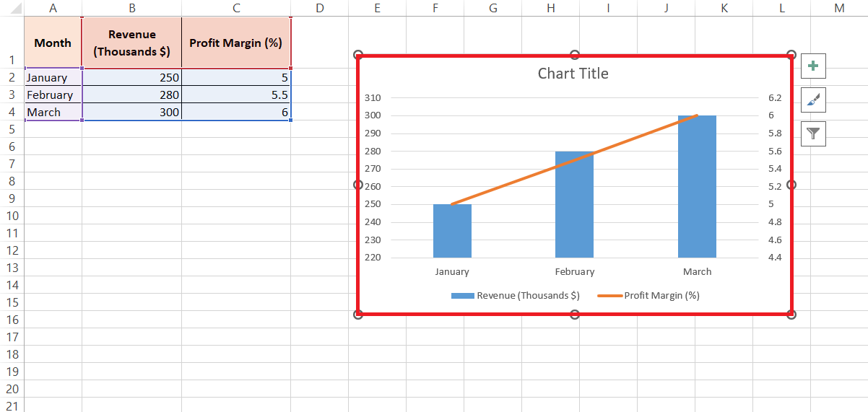Select the cell with value 250
The image size is (868, 412).
132,77
